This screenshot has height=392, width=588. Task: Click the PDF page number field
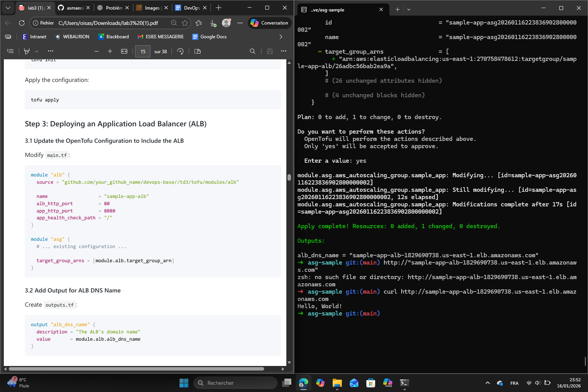click(x=143, y=51)
